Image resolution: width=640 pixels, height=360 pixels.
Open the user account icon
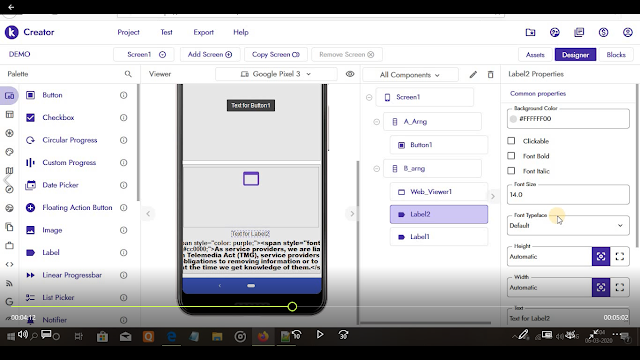coord(627,32)
